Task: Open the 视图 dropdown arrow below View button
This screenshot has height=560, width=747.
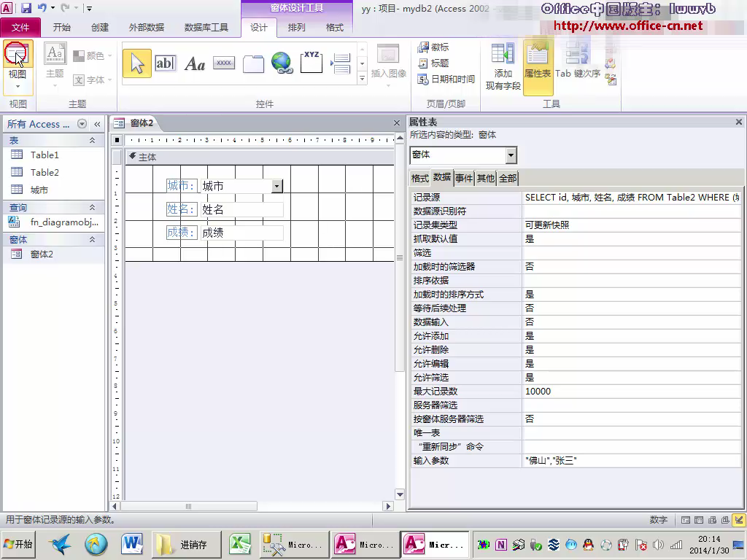Action: tap(18, 86)
